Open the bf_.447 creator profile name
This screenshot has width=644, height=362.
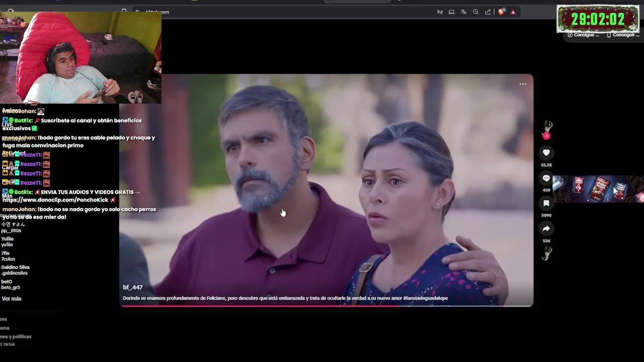tap(133, 287)
